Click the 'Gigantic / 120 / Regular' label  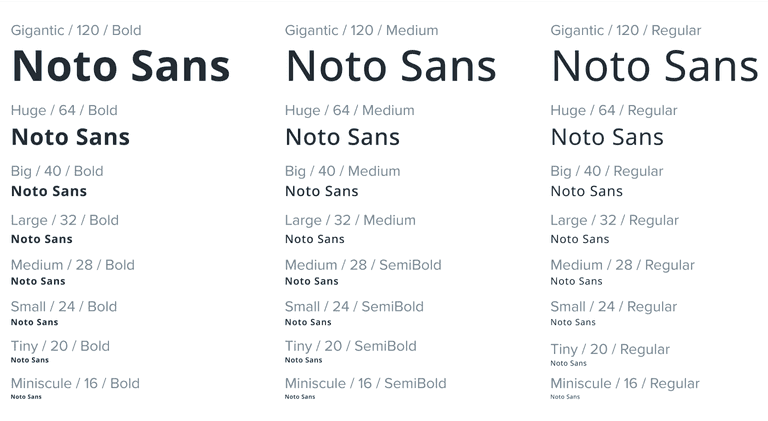(x=625, y=30)
